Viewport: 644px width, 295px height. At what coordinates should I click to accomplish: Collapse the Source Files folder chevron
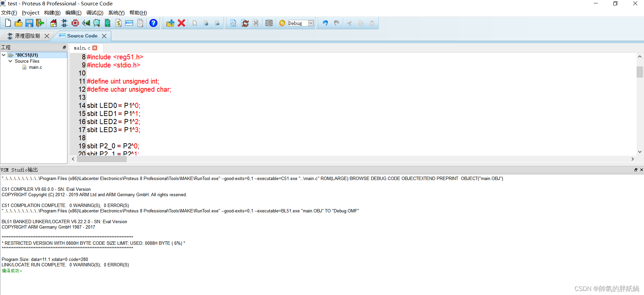[x=10, y=61]
